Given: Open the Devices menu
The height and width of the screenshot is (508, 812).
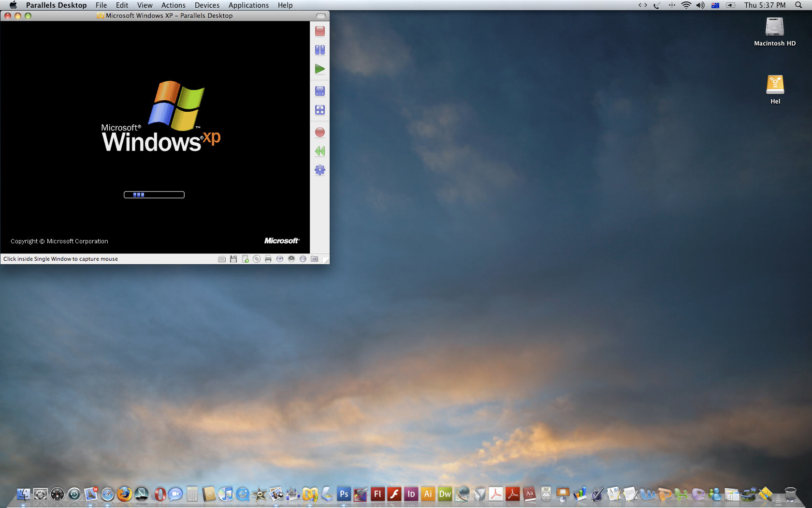Looking at the screenshot, I should (x=207, y=5).
